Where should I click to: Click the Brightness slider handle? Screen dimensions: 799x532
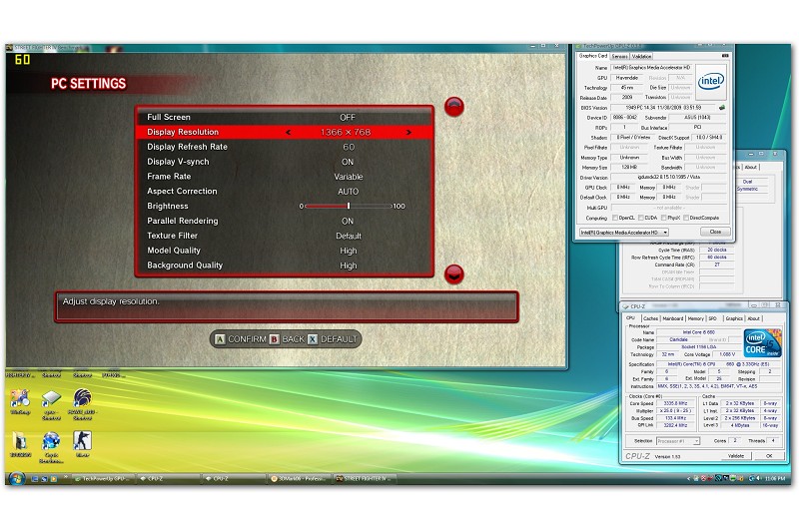coord(349,207)
